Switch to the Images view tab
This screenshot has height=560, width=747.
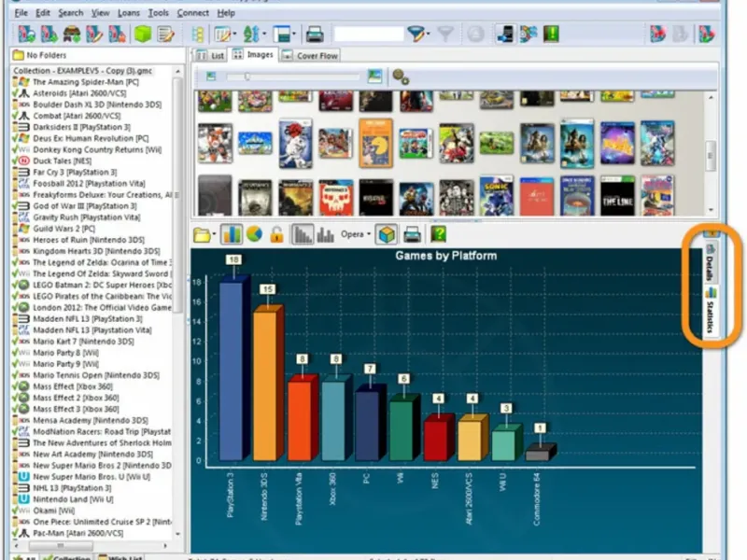[252, 55]
